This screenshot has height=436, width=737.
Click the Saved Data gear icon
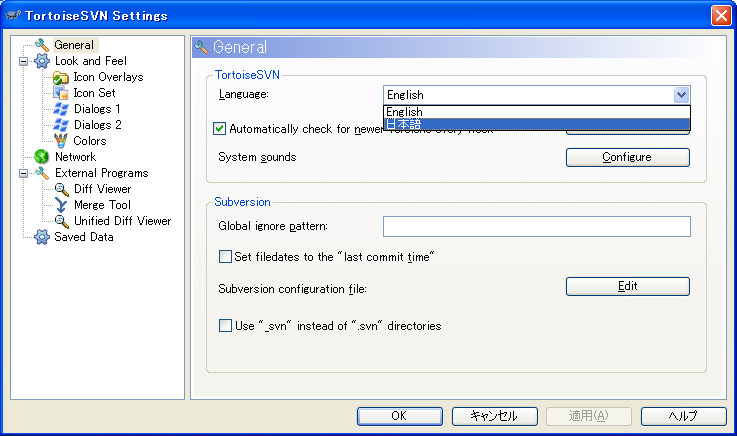42,237
